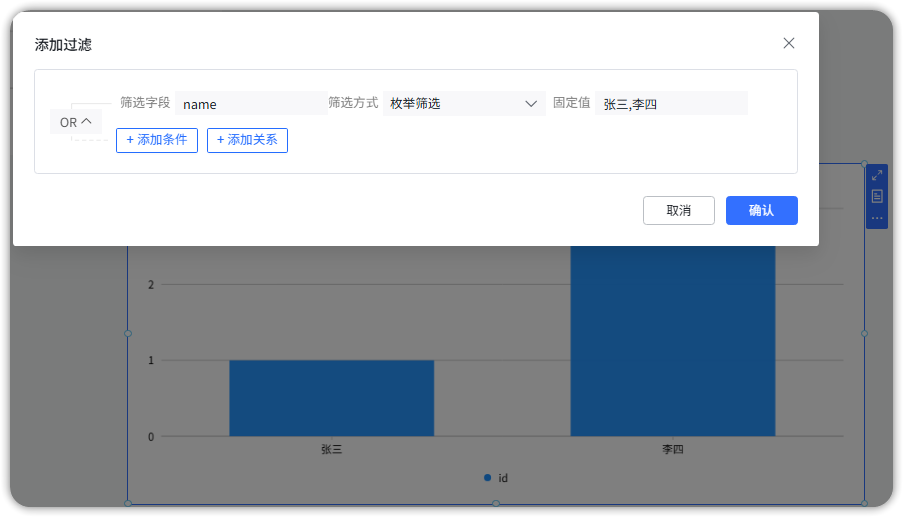The image size is (903, 517).
Task: Open the three-dot more options menu
Action: click(x=877, y=218)
